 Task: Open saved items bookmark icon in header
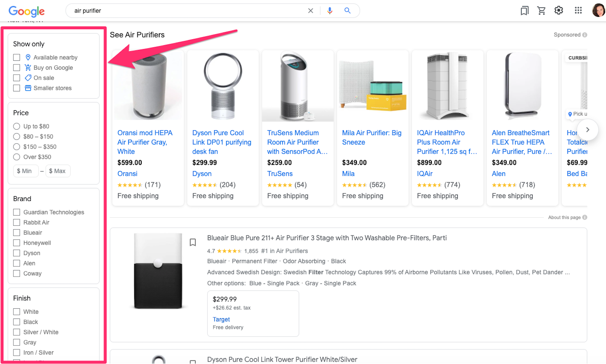click(x=524, y=11)
